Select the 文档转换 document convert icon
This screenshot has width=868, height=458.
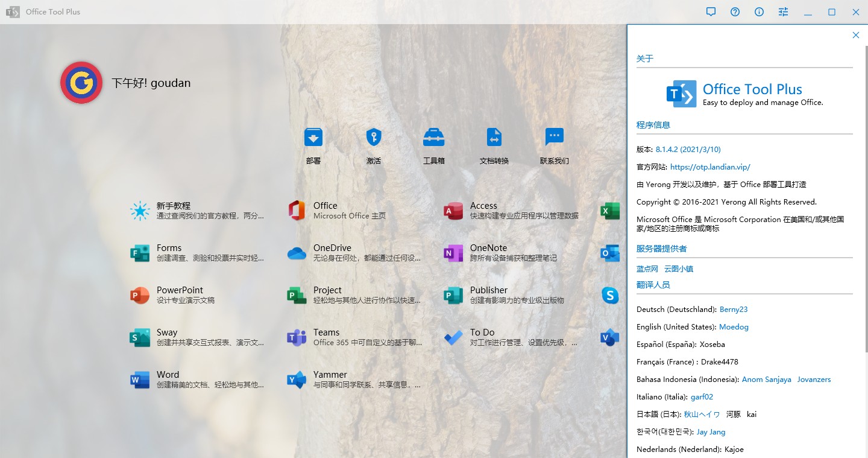tap(494, 138)
